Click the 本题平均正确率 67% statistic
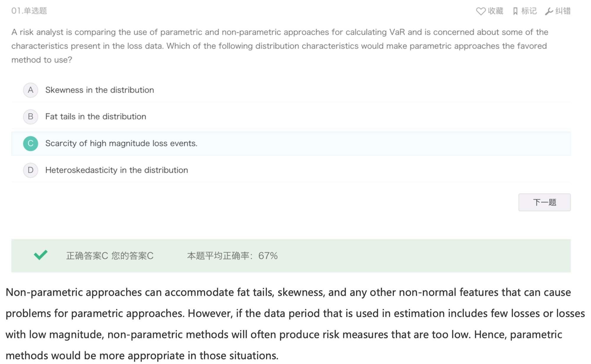 point(232,256)
